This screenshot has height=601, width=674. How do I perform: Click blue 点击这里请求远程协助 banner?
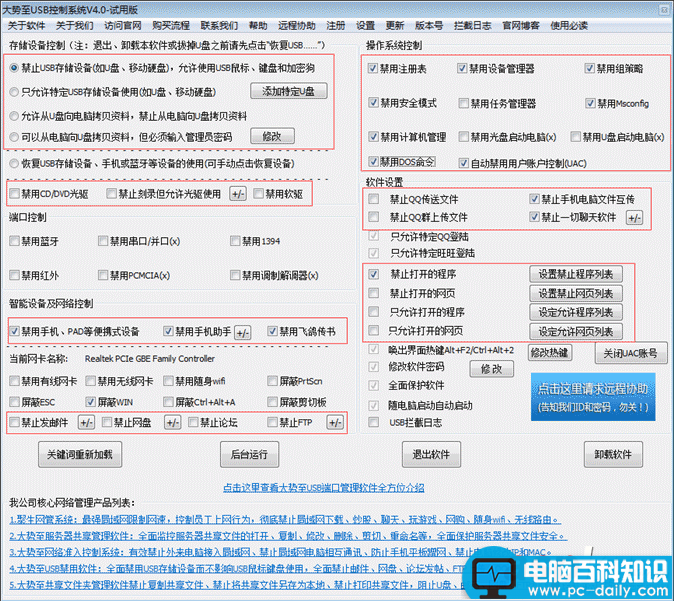(593, 397)
